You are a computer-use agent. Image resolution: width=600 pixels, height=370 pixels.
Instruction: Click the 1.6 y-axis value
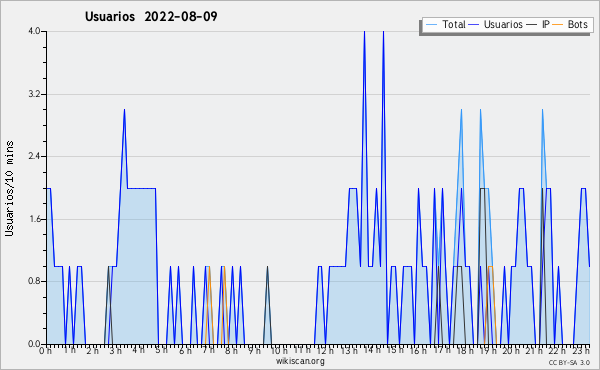[x=35, y=219]
